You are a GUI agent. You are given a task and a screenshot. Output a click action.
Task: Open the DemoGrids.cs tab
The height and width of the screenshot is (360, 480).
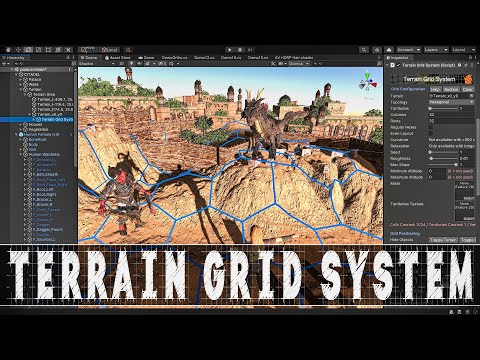point(174,57)
